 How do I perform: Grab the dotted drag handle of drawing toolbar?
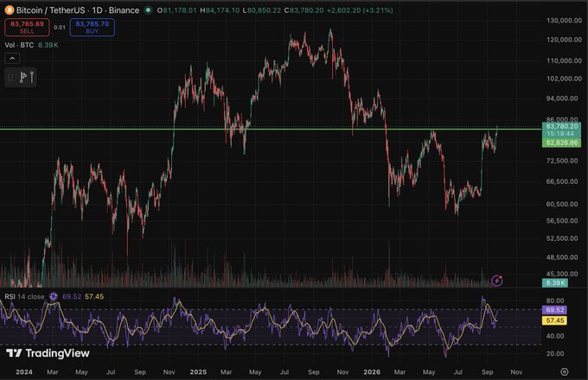tap(10, 77)
